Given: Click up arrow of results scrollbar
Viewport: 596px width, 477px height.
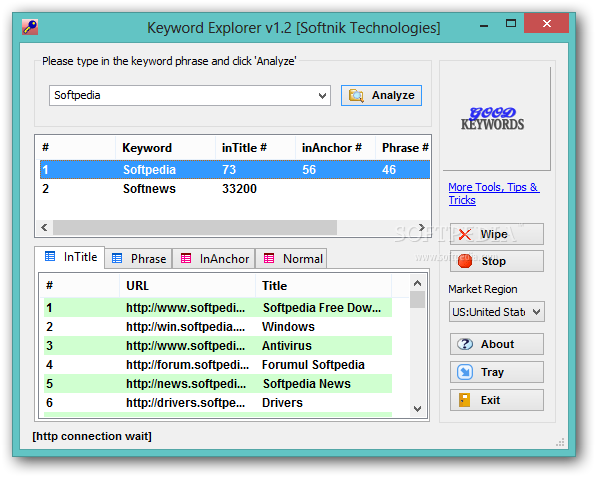Looking at the screenshot, I should [417, 283].
